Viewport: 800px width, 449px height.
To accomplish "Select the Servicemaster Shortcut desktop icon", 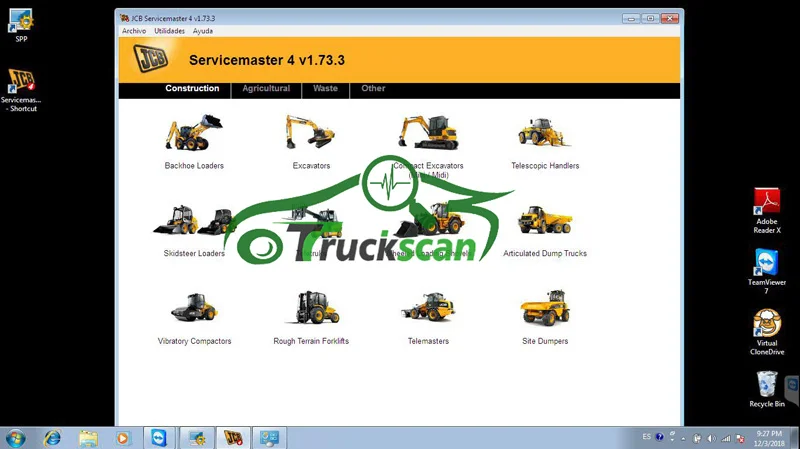I will [21, 90].
